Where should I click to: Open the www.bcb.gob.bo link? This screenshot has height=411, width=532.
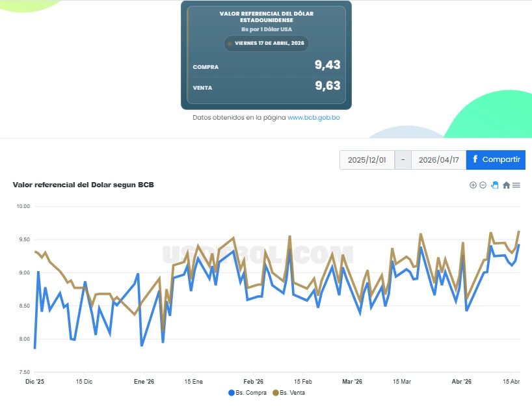pos(313,118)
